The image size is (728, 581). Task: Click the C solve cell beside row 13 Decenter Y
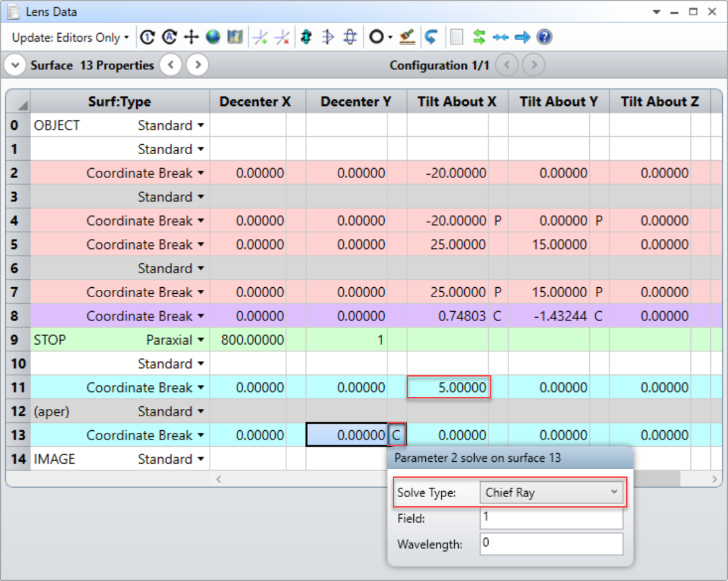tap(397, 435)
